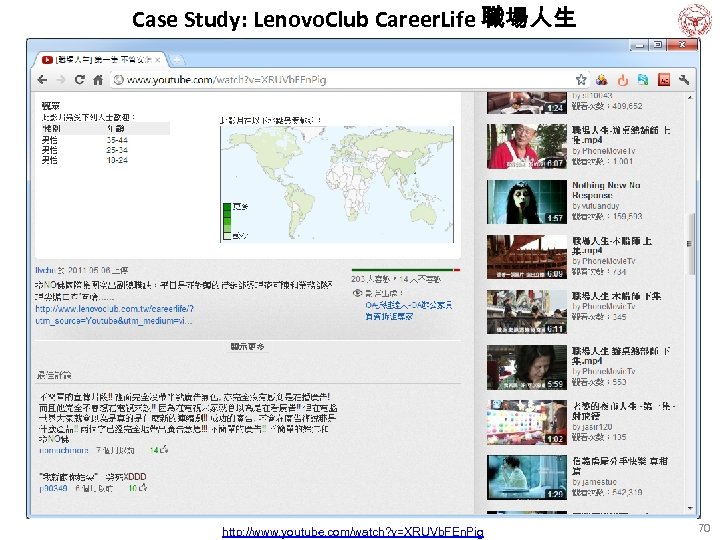The width and height of the screenshot is (720, 540).
Task: Click the vutuanduy channel name
Action: pyautogui.click(x=601, y=206)
